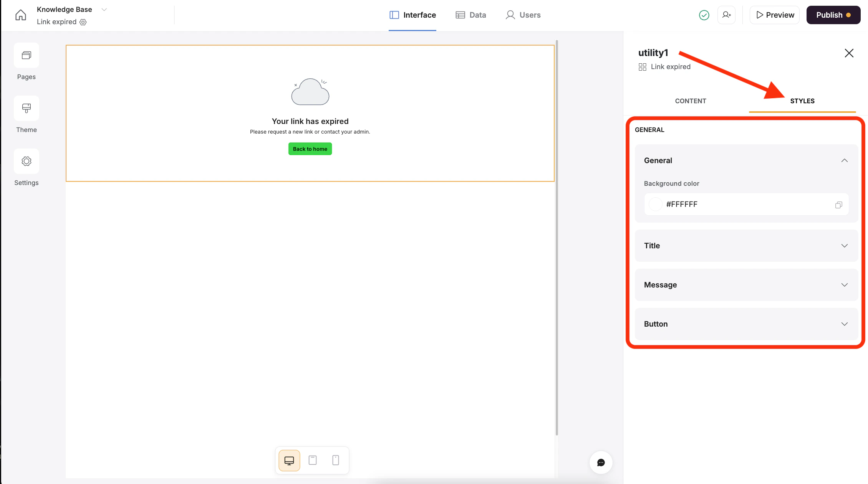Switch to mobile preview mode
868x484 pixels.
click(336, 460)
